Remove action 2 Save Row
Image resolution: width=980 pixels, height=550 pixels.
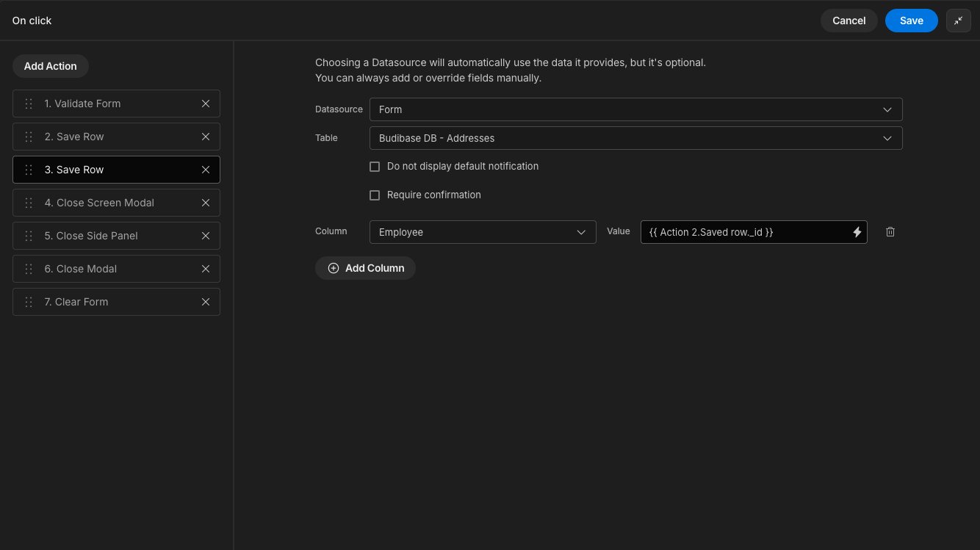point(206,137)
